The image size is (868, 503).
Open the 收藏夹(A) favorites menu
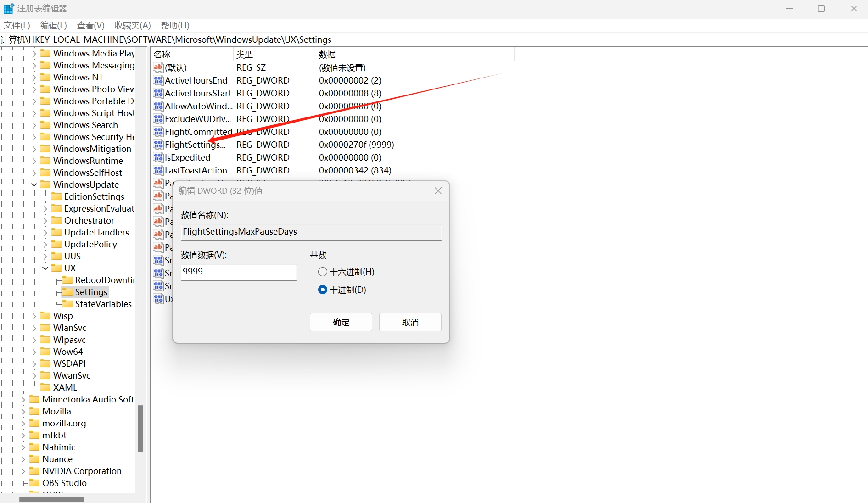tap(133, 25)
